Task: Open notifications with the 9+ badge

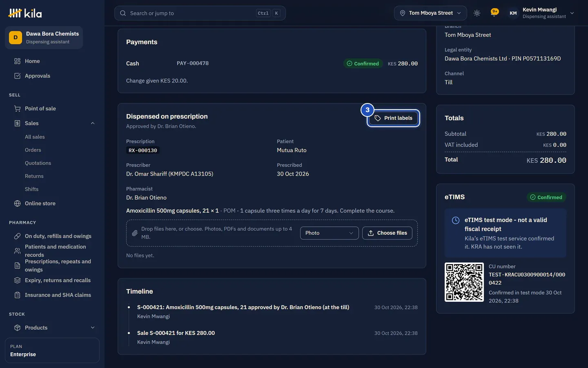Action: 494,13
